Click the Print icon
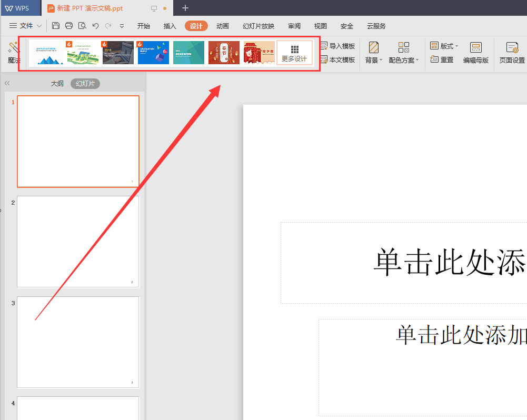The width and height of the screenshot is (527, 420). [x=69, y=25]
